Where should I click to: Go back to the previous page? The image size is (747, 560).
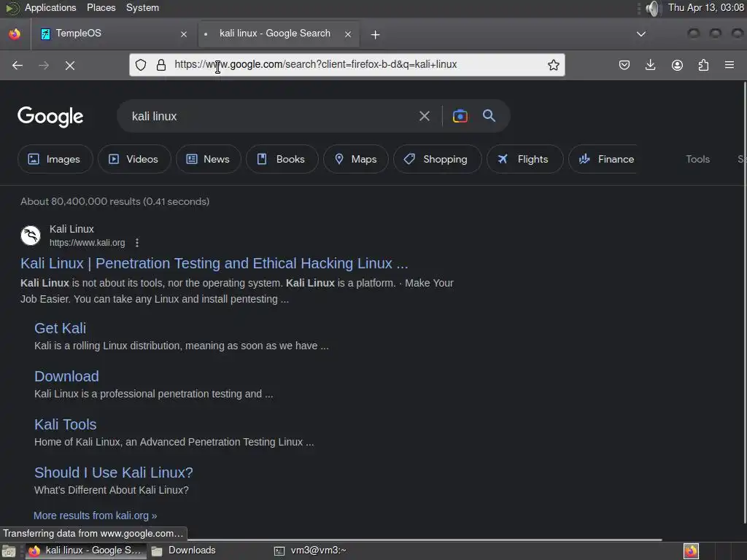coord(18,65)
